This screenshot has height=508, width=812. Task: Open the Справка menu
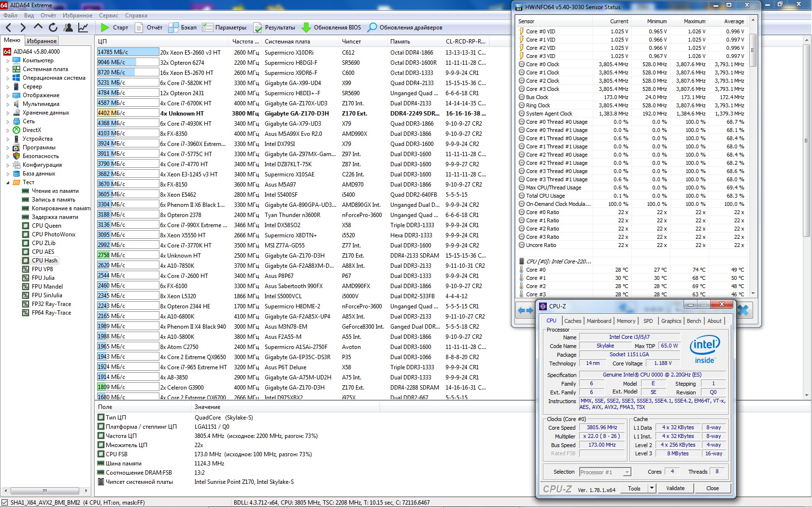point(136,15)
